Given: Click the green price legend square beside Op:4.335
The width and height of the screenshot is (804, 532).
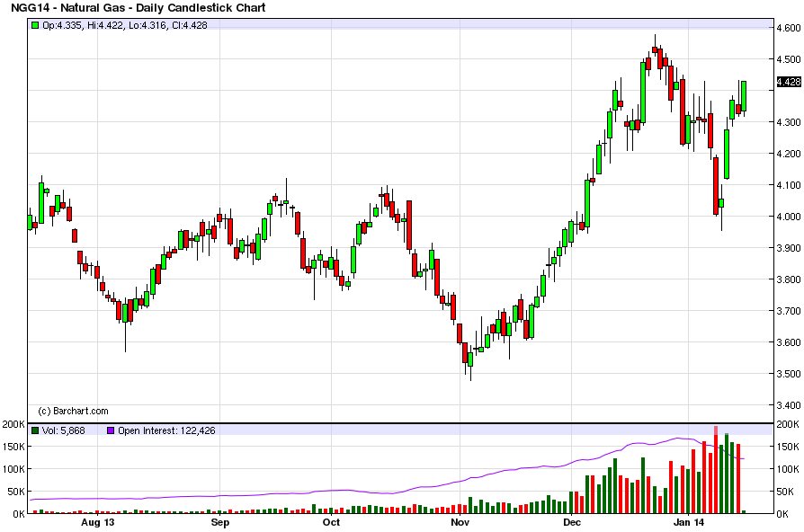Looking at the screenshot, I should (35, 25).
